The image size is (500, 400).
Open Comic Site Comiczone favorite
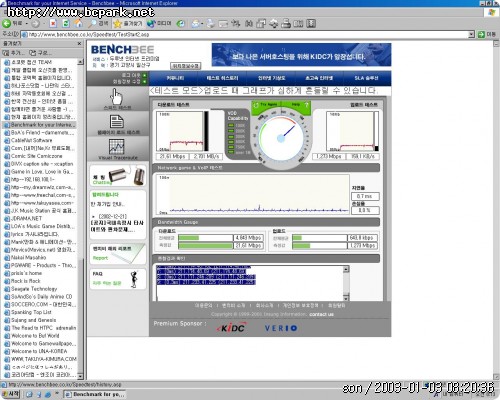coord(33,156)
